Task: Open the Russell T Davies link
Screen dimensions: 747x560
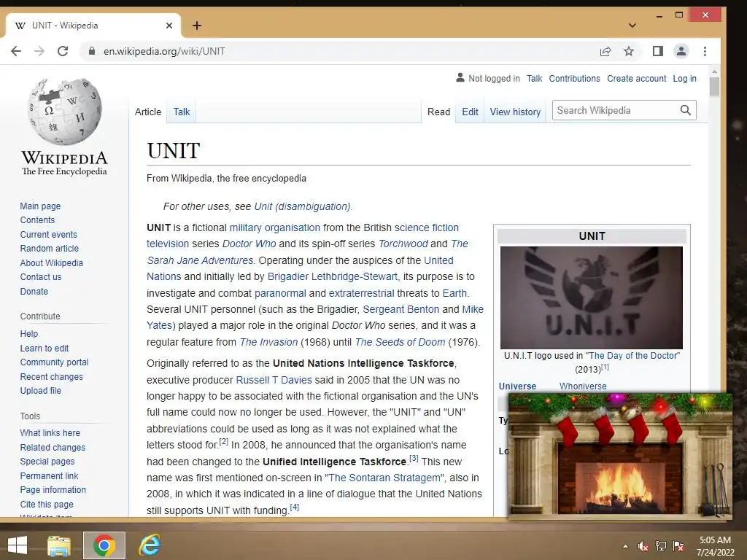Action: click(x=274, y=380)
